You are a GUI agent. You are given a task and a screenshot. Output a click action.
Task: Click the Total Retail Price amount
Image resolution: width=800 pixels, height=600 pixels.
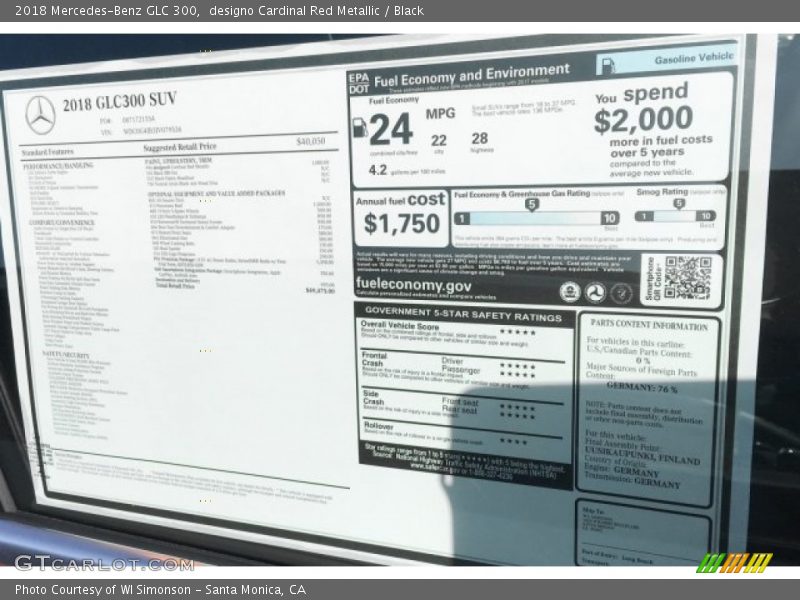pos(320,290)
